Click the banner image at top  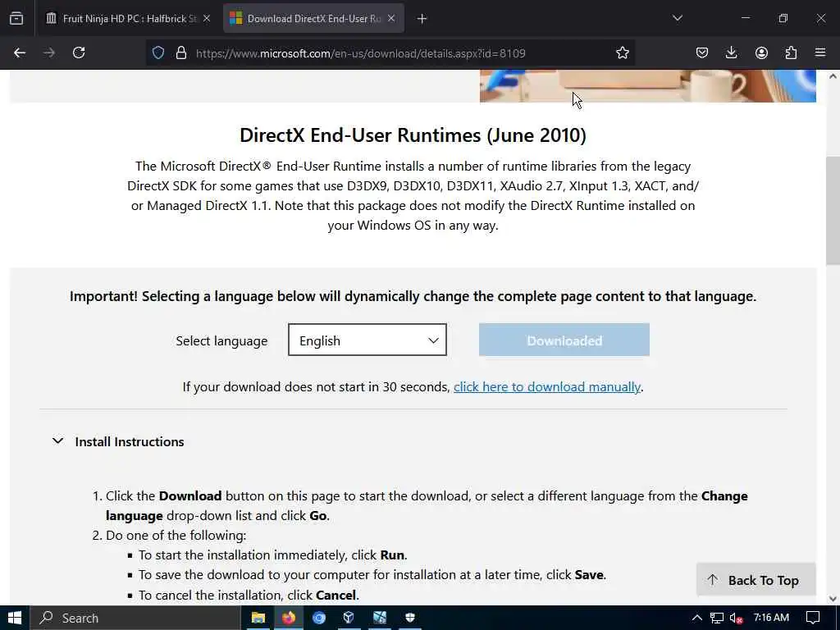pos(648,85)
